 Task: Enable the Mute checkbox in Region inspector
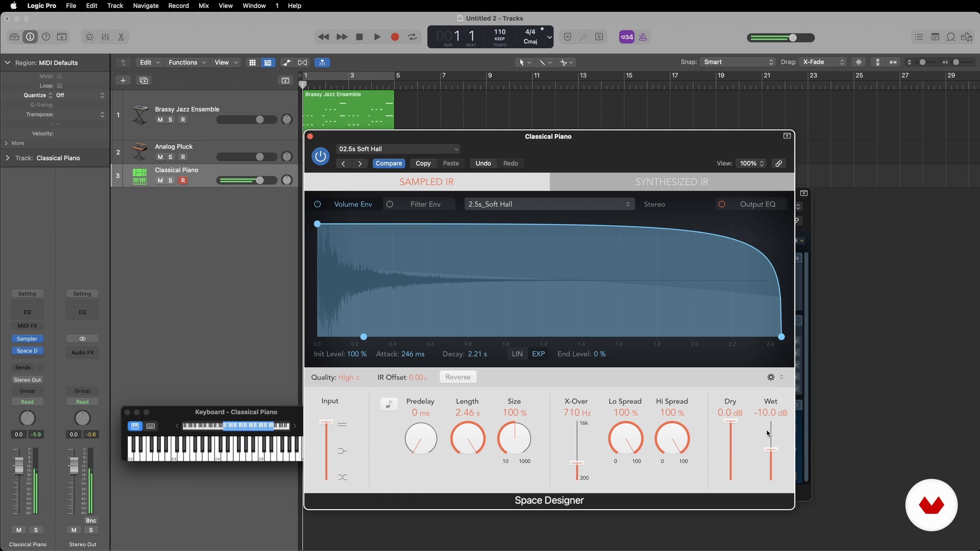(59, 76)
